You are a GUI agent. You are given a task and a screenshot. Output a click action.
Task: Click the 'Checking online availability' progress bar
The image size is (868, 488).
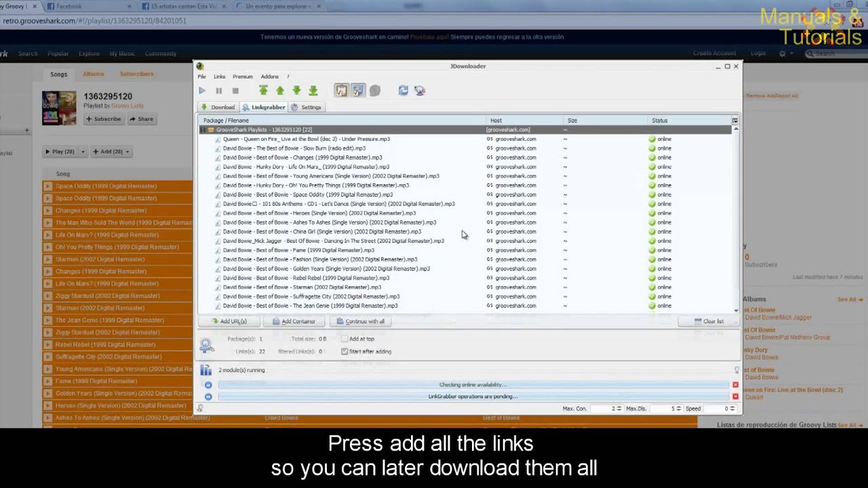(473, 385)
